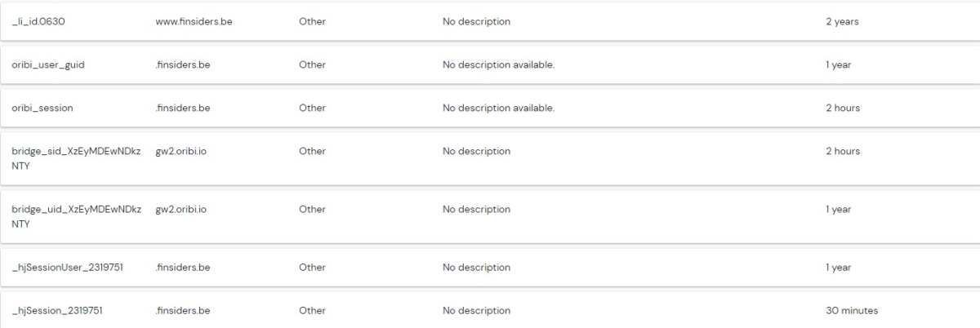The height and width of the screenshot is (328, 980).
Task: Click "No description" in the _hjSessionUser_2319751 row
Action: (476, 268)
